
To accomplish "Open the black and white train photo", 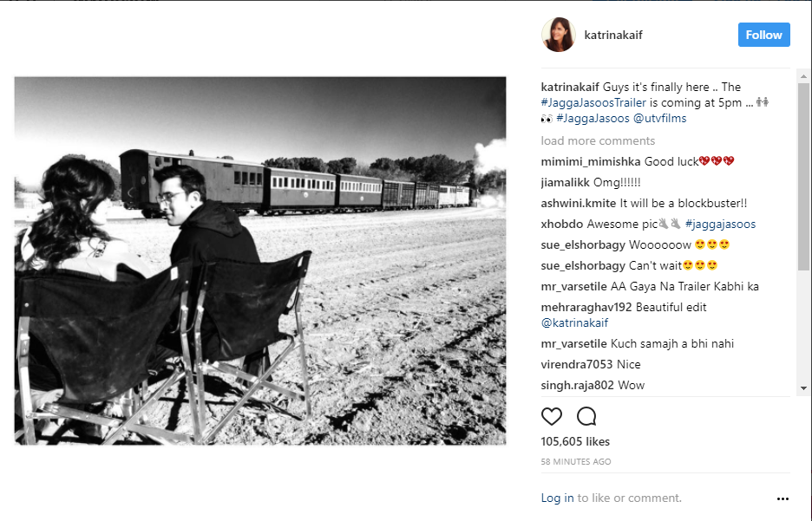I will tap(260, 261).
